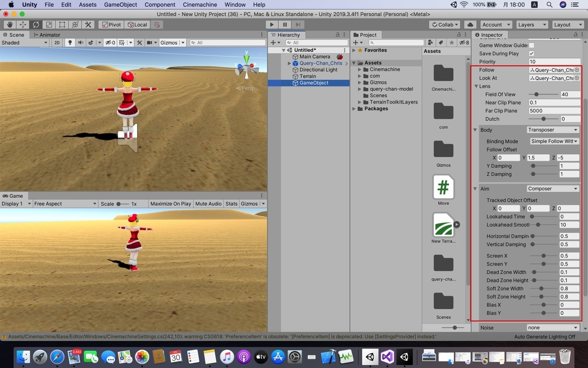Click the Pause button

tap(285, 25)
